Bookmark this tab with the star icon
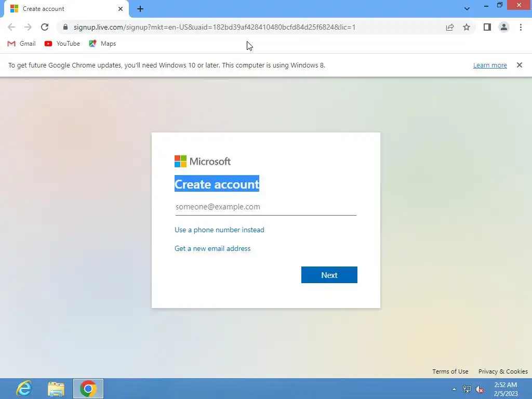Screen dimensions: 532x399 [x=467, y=27]
